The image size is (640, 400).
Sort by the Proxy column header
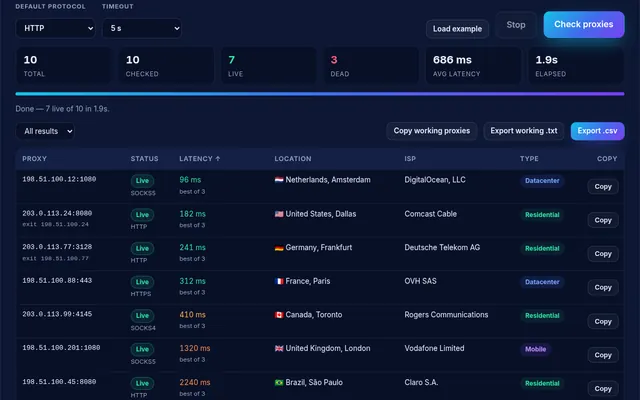tap(34, 159)
